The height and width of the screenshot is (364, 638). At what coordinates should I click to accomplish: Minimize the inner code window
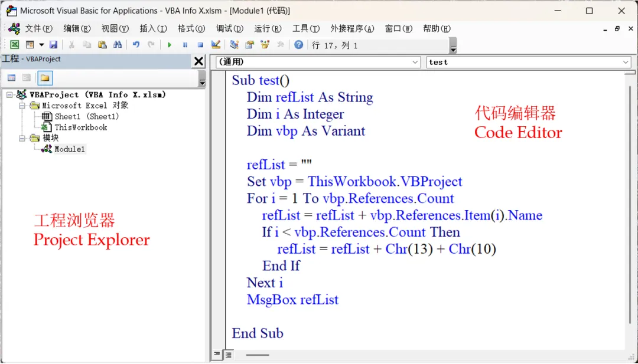[x=606, y=29]
